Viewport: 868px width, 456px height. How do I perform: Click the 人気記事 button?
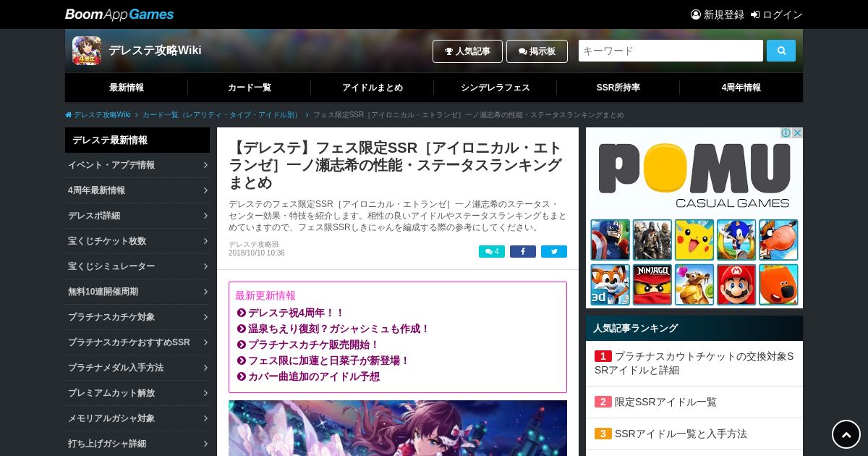point(467,51)
